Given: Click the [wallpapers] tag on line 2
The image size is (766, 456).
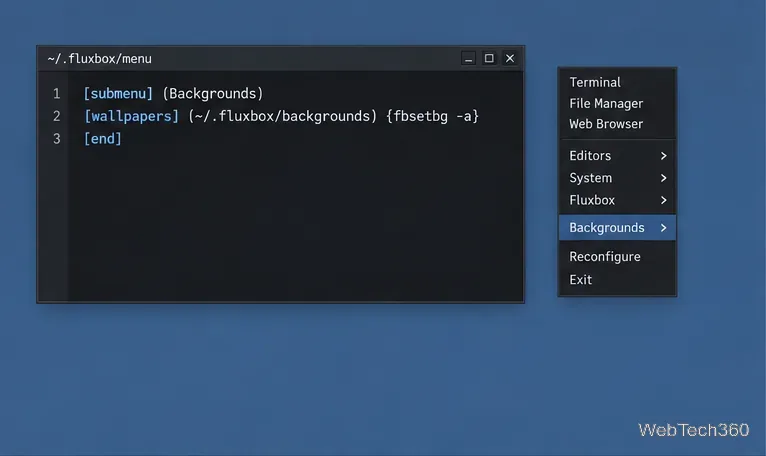Looking at the screenshot, I should pyautogui.click(x=131, y=116).
